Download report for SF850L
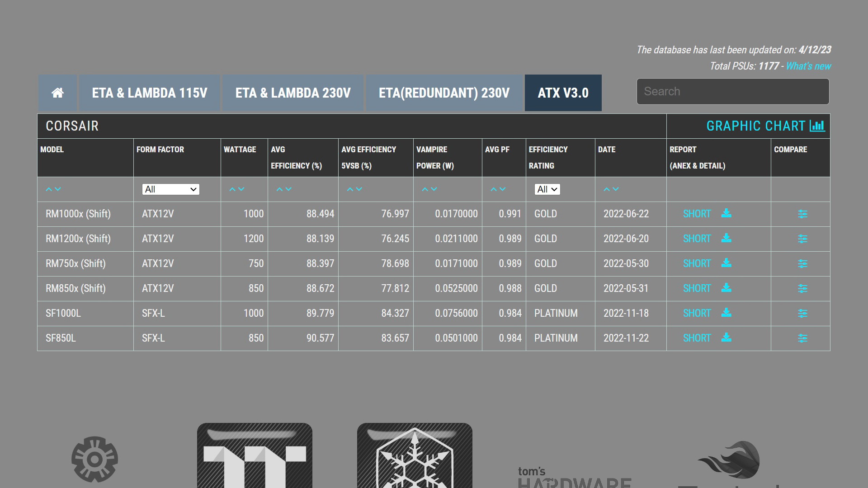The height and width of the screenshot is (488, 868). [x=726, y=338]
